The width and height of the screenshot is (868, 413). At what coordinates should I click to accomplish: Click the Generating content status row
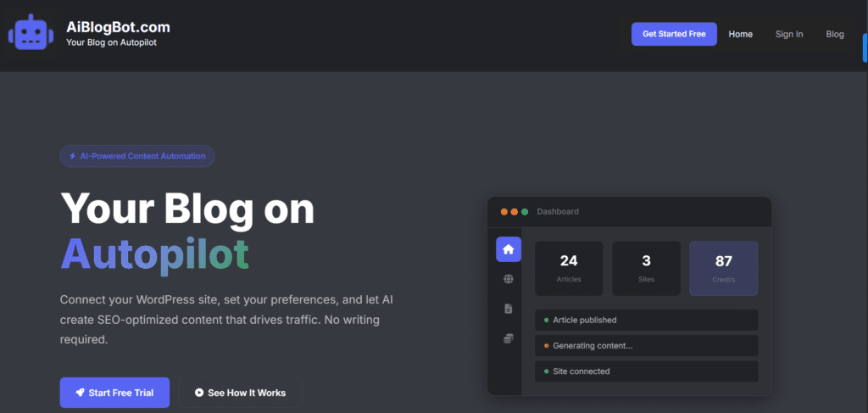646,346
